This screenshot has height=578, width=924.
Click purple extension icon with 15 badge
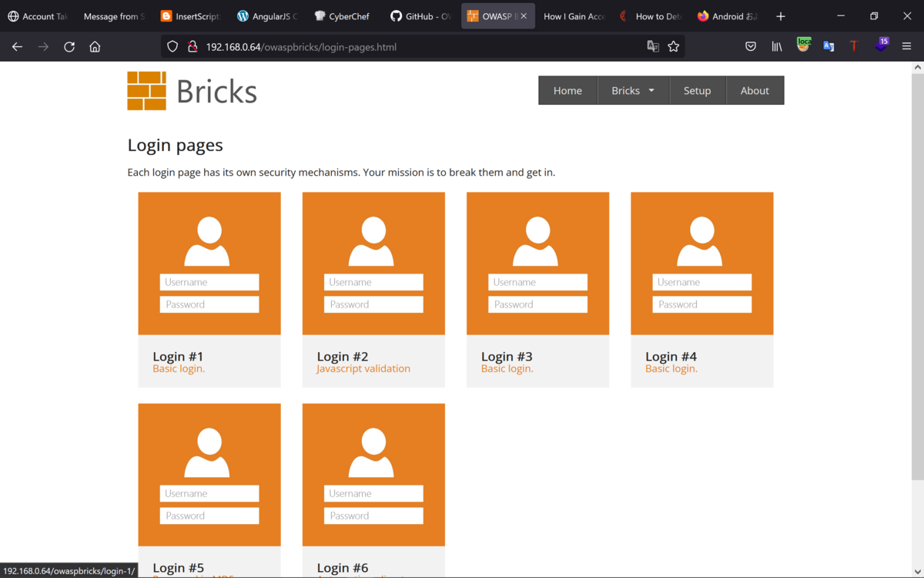tap(881, 45)
